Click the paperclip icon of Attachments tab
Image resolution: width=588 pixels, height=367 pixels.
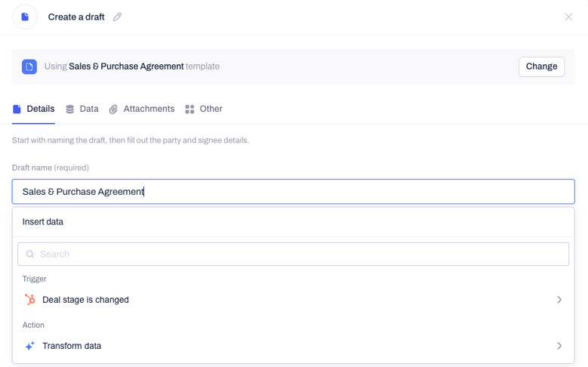pyautogui.click(x=113, y=109)
